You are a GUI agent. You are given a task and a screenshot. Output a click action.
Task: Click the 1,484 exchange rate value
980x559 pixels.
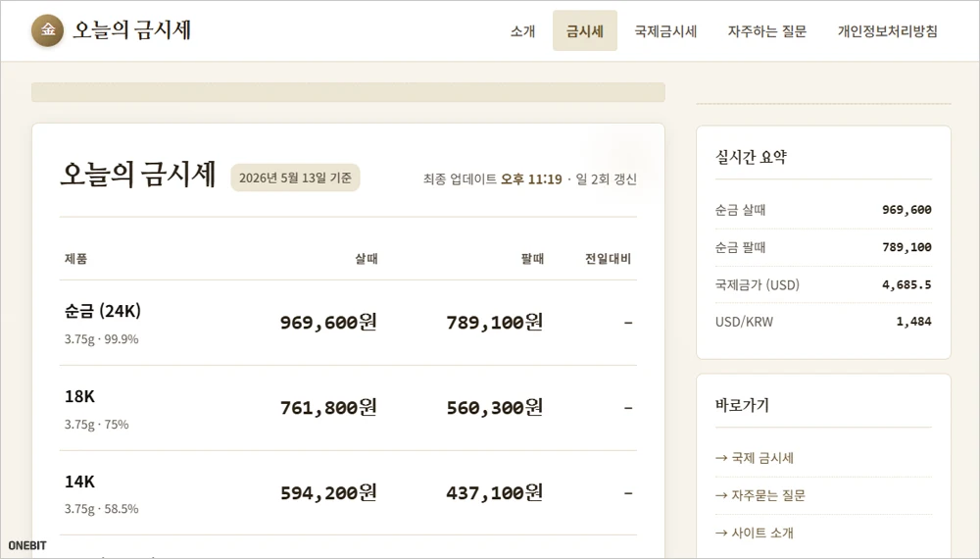click(x=913, y=322)
